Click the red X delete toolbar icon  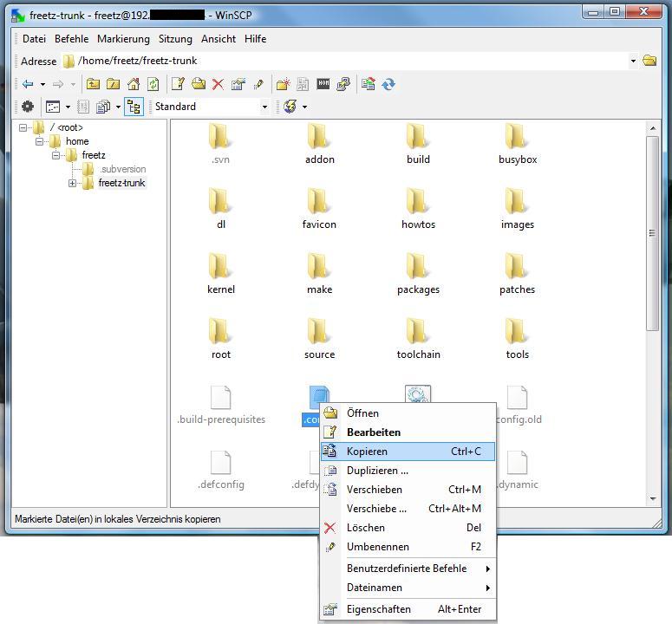pyautogui.click(x=218, y=84)
